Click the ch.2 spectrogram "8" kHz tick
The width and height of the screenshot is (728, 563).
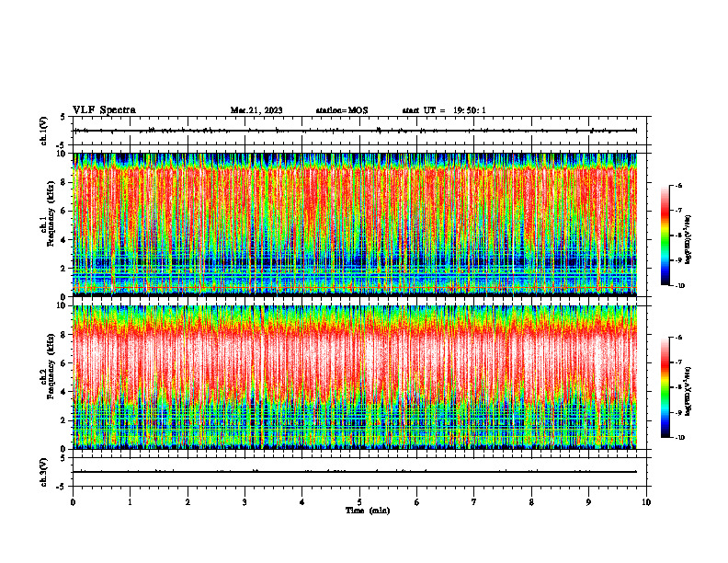click(65, 335)
